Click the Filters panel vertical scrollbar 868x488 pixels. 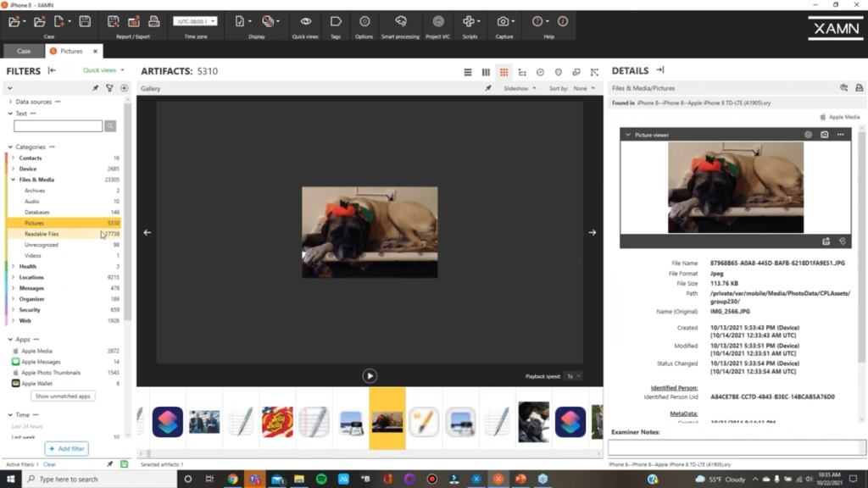tap(128, 210)
